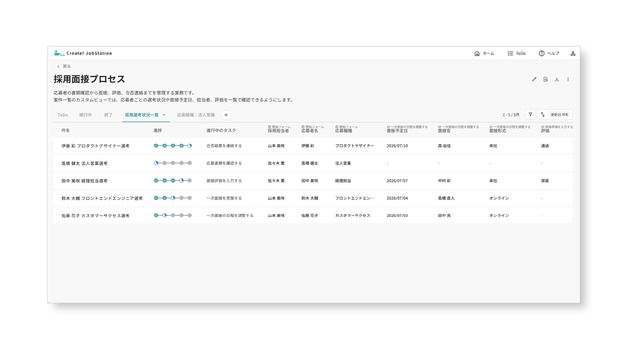The height and width of the screenshot is (360, 640).
Task: Click the 採用担当者 column header
Action: (x=278, y=131)
